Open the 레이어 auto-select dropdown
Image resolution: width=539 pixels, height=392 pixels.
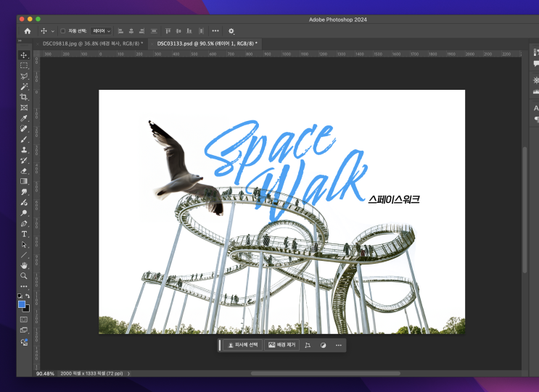coord(101,31)
